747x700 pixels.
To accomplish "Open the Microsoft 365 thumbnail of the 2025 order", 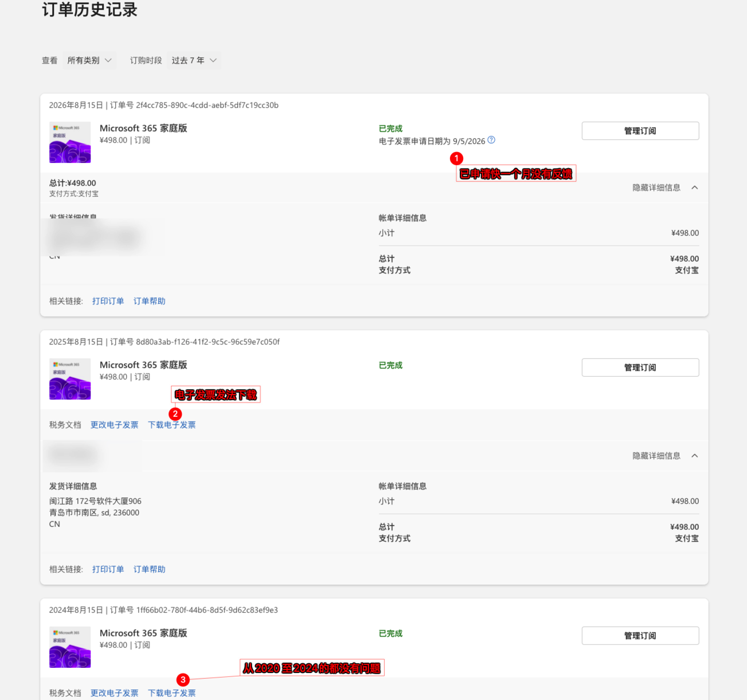I will coord(70,379).
